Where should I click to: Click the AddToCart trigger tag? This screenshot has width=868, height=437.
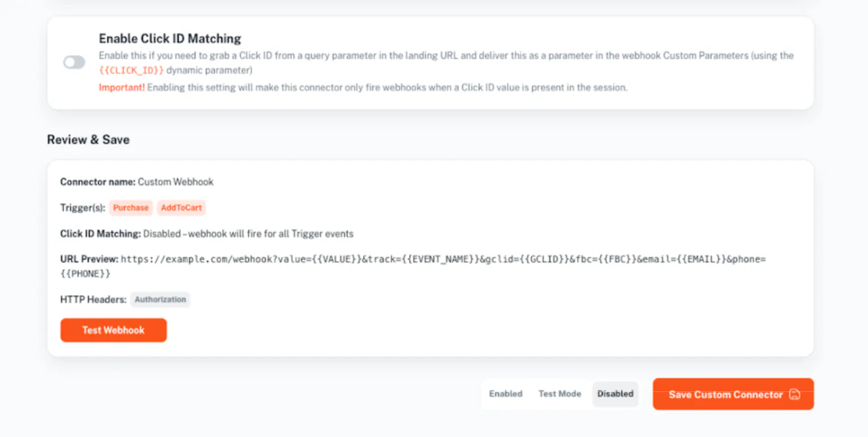coord(181,208)
